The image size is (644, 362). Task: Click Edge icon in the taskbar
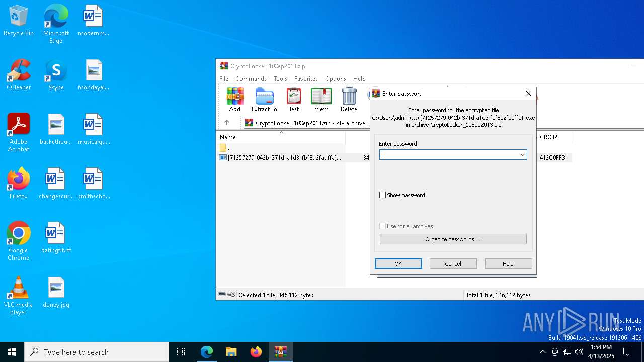[x=207, y=352]
